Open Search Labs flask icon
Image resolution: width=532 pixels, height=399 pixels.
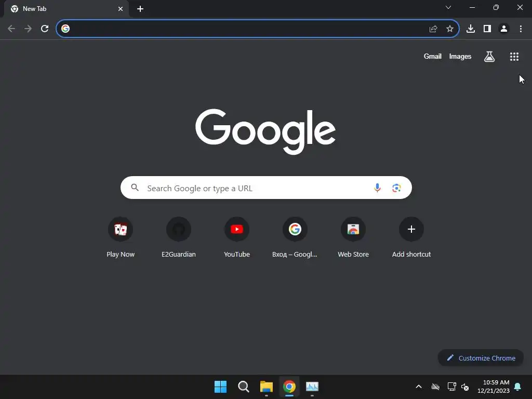pos(489,57)
